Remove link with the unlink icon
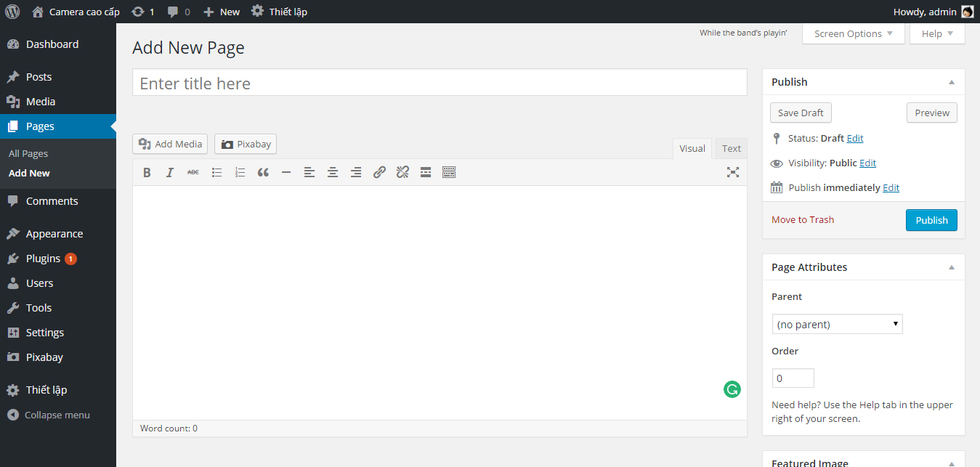The height and width of the screenshot is (467, 980). point(402,172)
